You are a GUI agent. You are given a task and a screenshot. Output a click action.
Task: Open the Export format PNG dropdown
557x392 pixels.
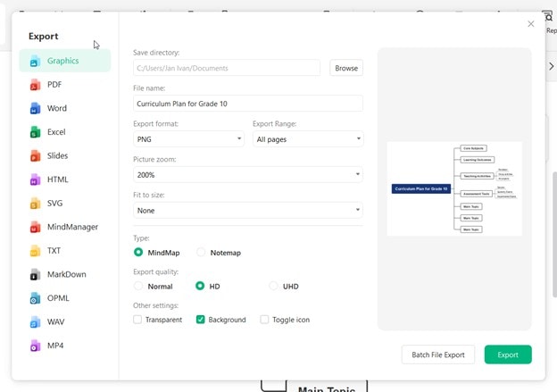click(x=188, y=139)
